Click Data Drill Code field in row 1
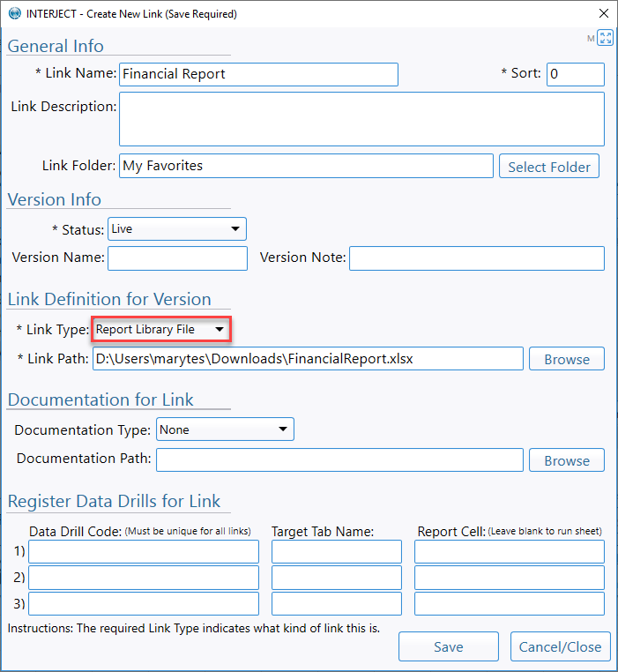Screen dimensions: 618x672 [144, 551]
